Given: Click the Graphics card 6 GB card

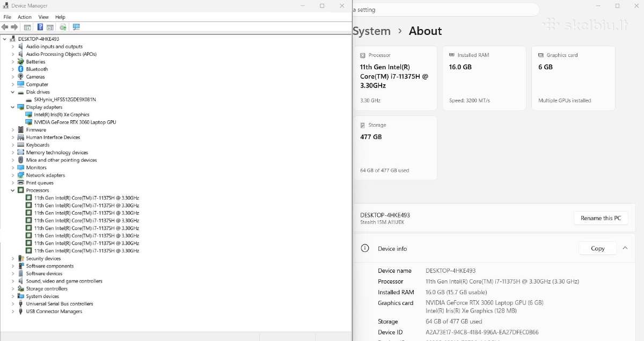Looking at the screenshot, I should 573,78.
